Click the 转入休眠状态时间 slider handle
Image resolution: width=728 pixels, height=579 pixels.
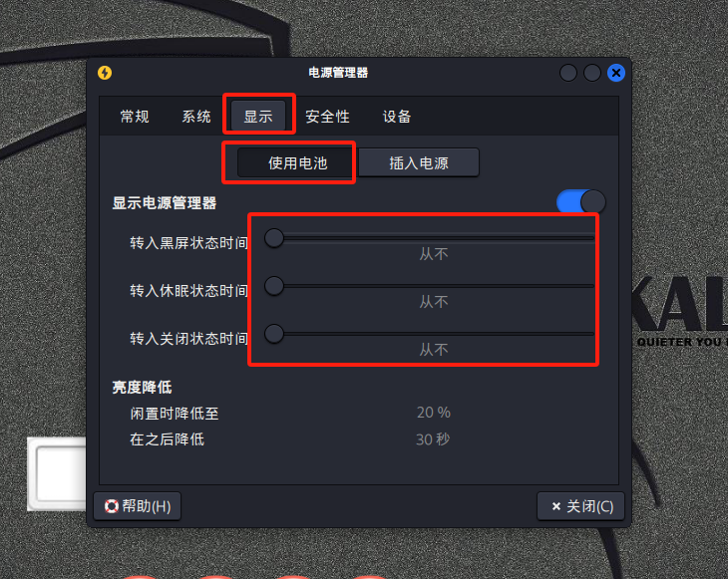pos(274,286)
